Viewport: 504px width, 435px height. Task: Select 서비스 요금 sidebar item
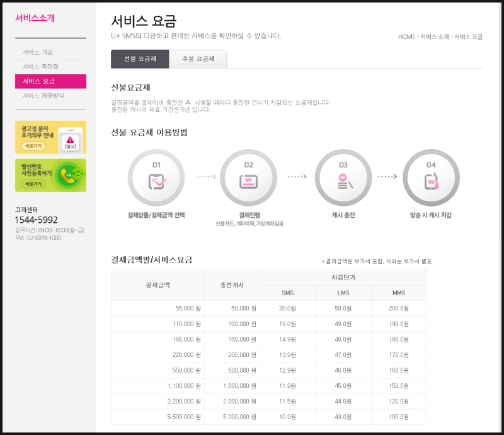point(50,81)
